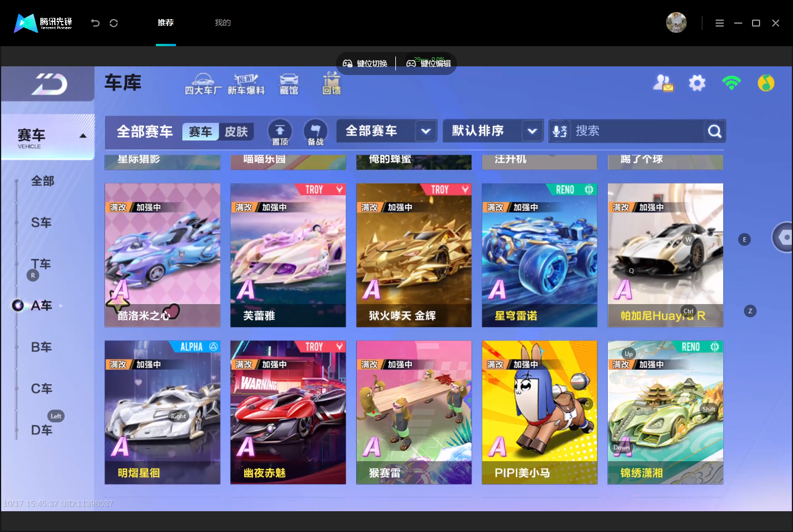Select the 星穹雷诺 car card

(x=540, y=255)
